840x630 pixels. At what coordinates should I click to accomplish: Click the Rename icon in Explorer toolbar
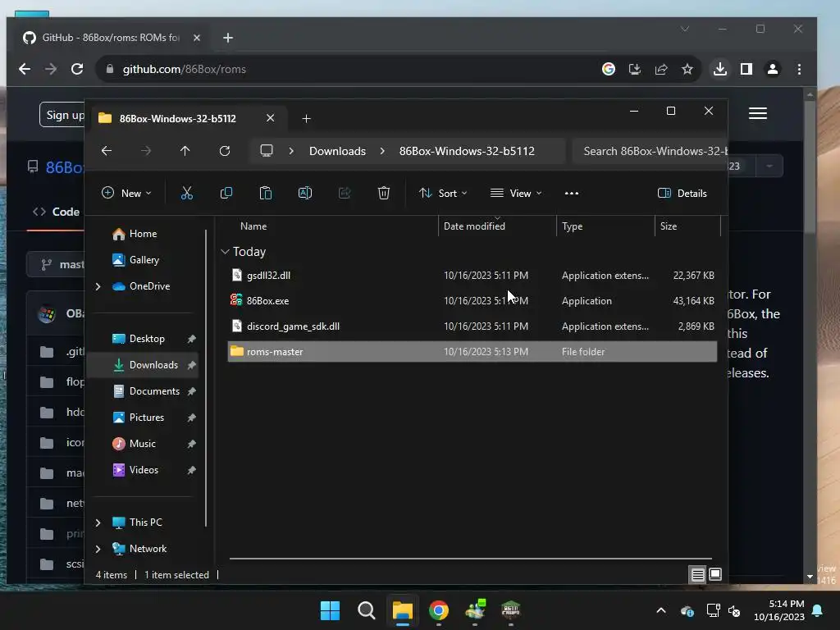point(305,194)
